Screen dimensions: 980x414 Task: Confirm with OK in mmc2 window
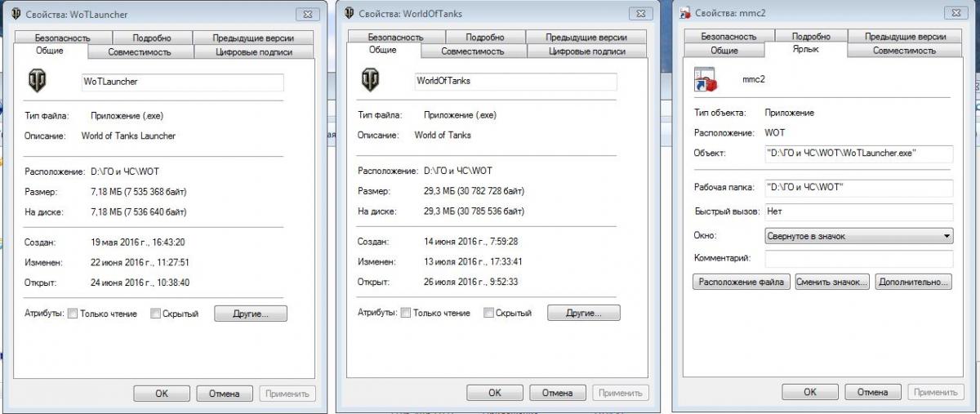(809, 392)
